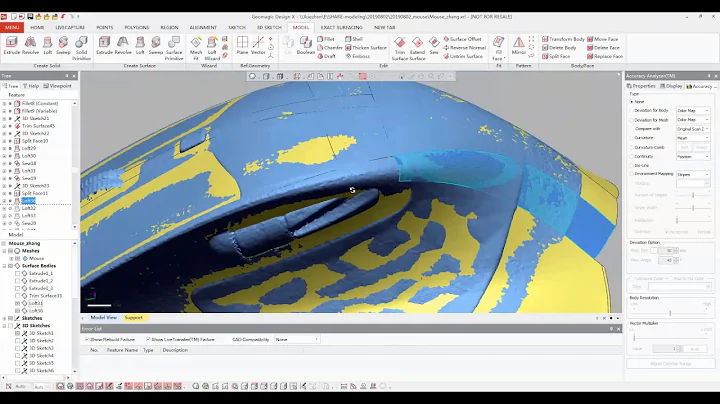Open the Mirror pattern tool
This screenshot has width=720, height=404.
pyautogui.click(x=519, y=46)
